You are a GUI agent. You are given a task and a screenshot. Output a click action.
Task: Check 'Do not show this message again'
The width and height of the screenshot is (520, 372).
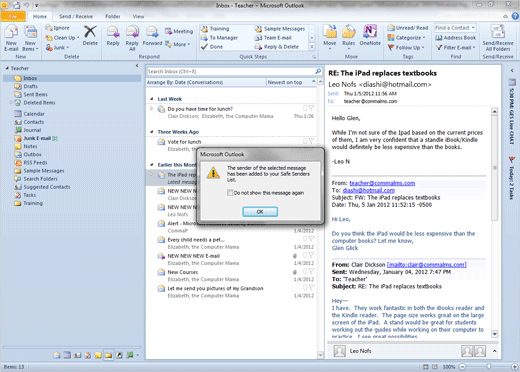pyautogui.click(x=230, y=193)
